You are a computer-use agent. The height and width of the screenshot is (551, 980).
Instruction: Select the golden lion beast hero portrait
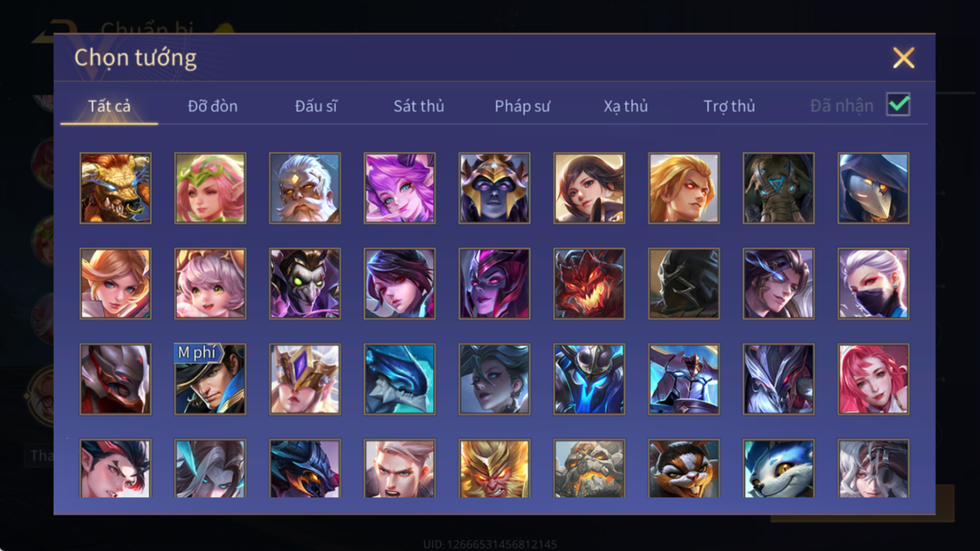115,188
